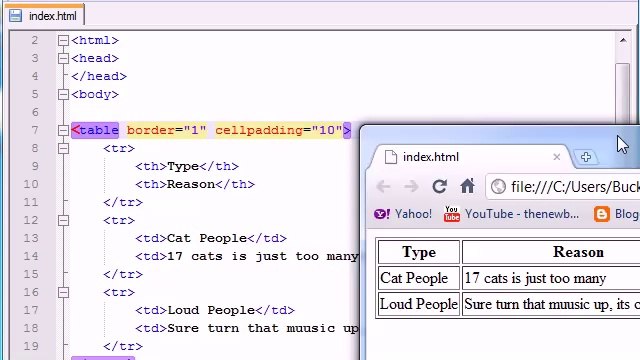Click <td>Cat People</td> on line 13

[211, 238]
